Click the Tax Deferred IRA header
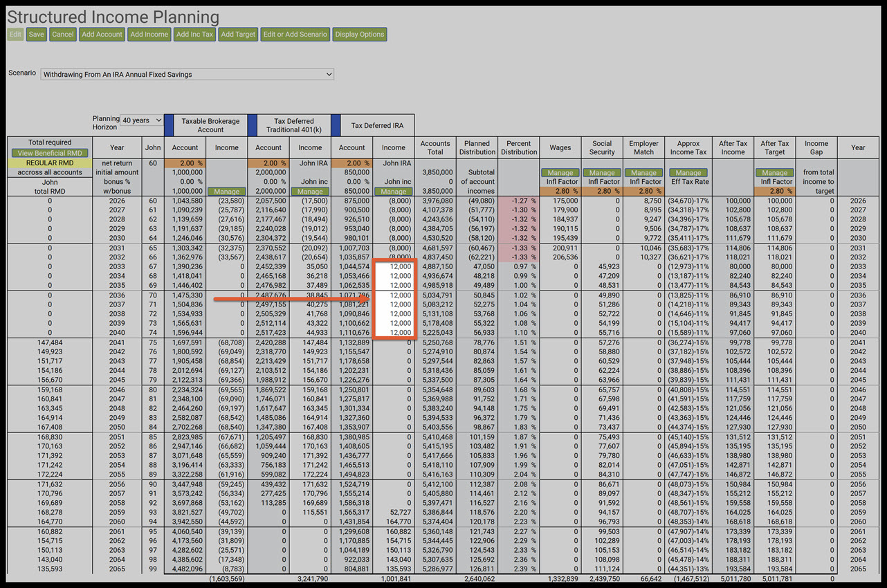The width and height of the screenshot is (887, 588). click(377, 125)
